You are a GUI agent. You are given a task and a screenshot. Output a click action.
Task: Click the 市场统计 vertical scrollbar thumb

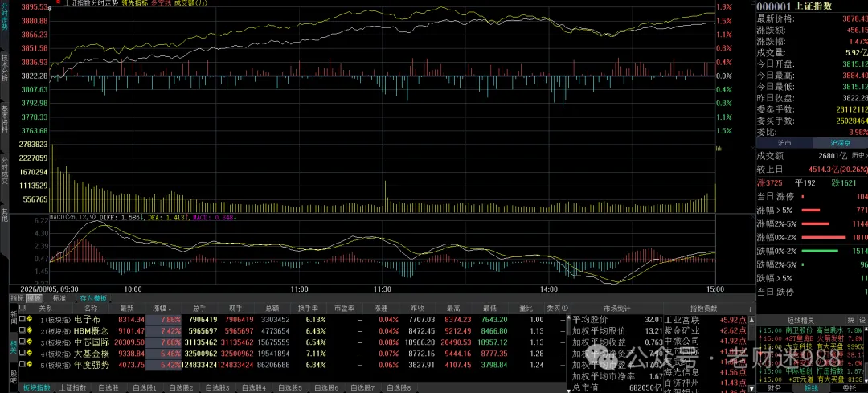click(568, 328)
